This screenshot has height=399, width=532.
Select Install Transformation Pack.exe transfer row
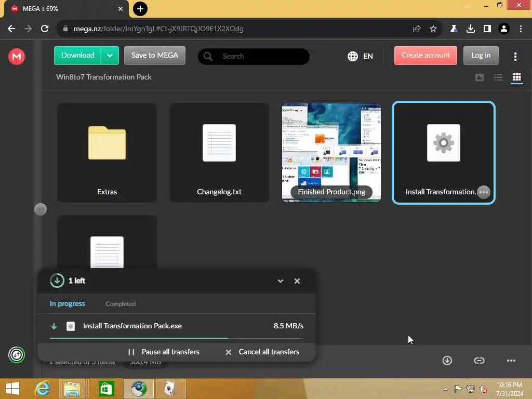click(177, 326)
